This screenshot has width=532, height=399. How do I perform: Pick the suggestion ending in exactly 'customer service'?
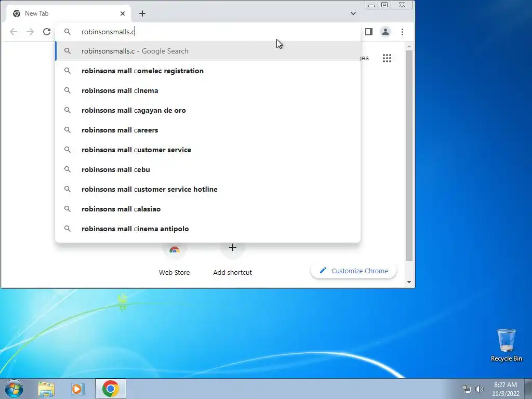(x=208, y=150)
